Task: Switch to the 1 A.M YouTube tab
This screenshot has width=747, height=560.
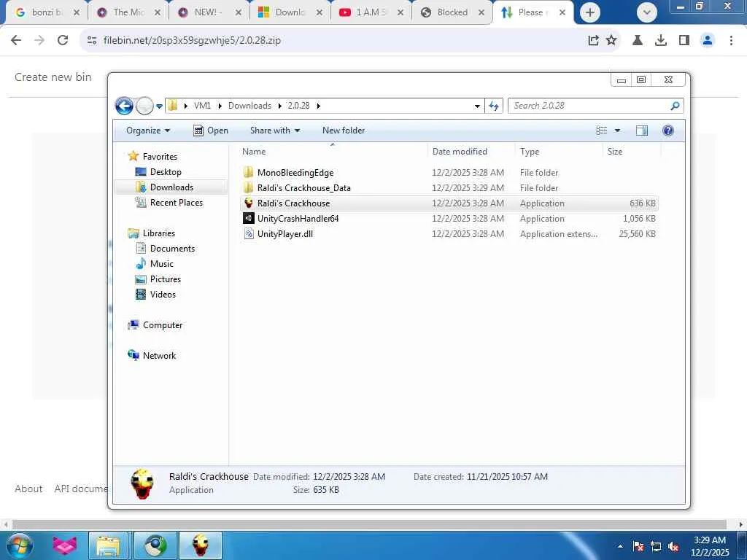Action: tap(371, 12)
